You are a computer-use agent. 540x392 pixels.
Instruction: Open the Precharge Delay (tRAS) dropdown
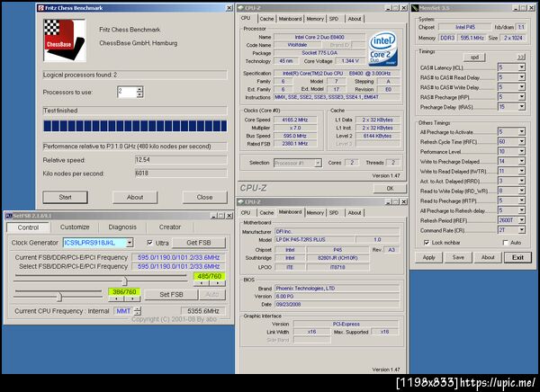pyautogui.click(x=522, y=107)
